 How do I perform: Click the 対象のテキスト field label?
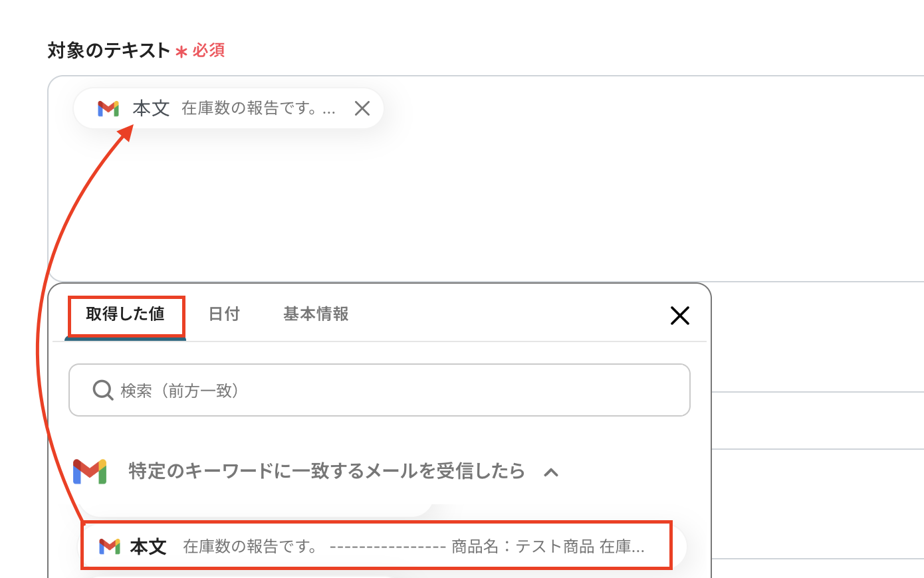109,50
